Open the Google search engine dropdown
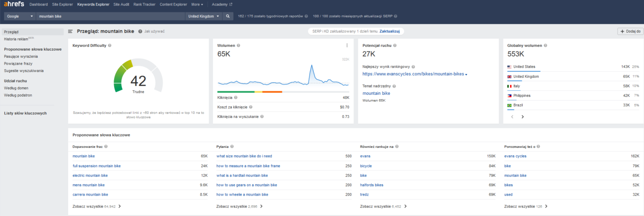The width and height of the screenshot is (644, 216). point(20,16)
